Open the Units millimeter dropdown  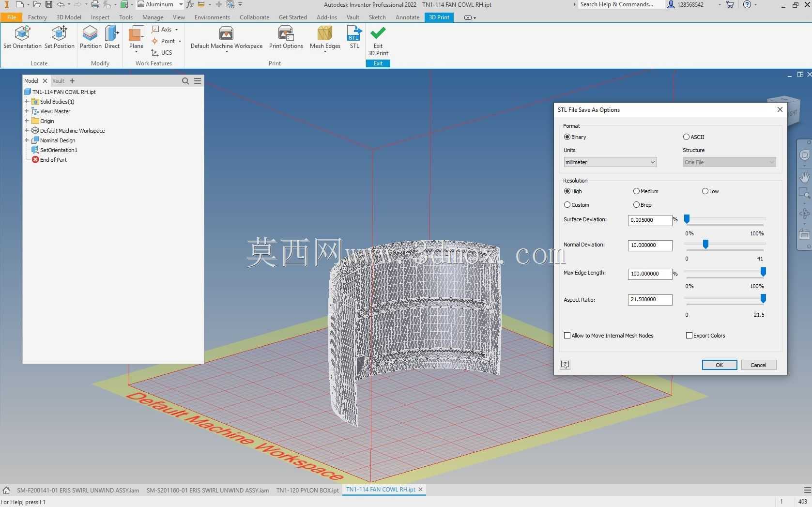pos(610,162)
